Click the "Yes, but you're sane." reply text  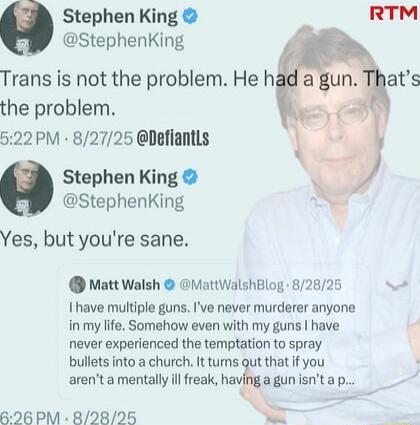(94, 239)
